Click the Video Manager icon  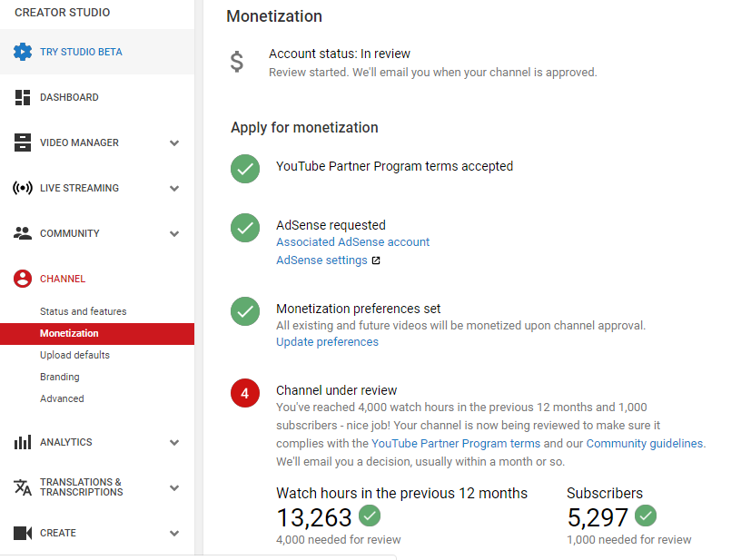(23, 142)
